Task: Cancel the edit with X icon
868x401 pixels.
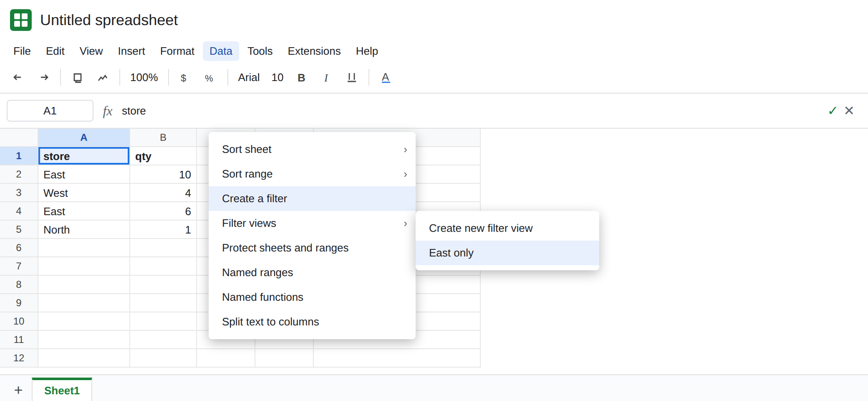Action: pos(849,111)
